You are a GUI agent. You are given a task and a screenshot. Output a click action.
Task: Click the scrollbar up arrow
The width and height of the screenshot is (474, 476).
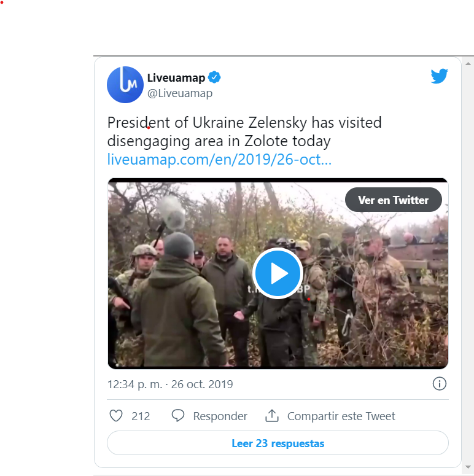(468, 63)
